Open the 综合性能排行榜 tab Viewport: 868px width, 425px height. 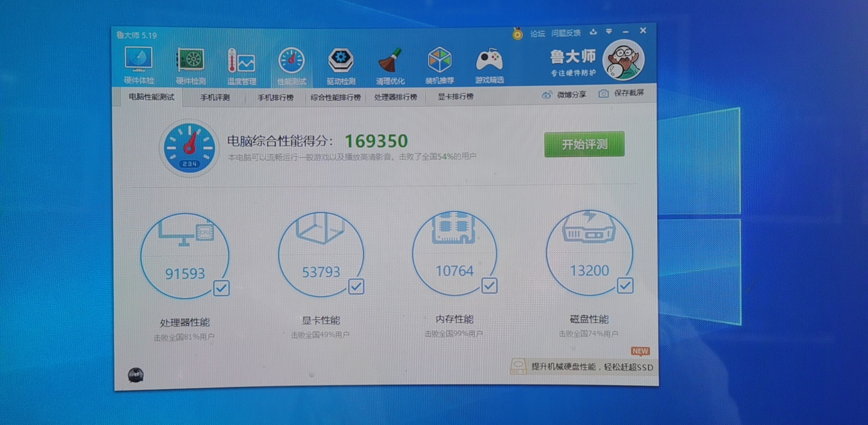point(335,96)
